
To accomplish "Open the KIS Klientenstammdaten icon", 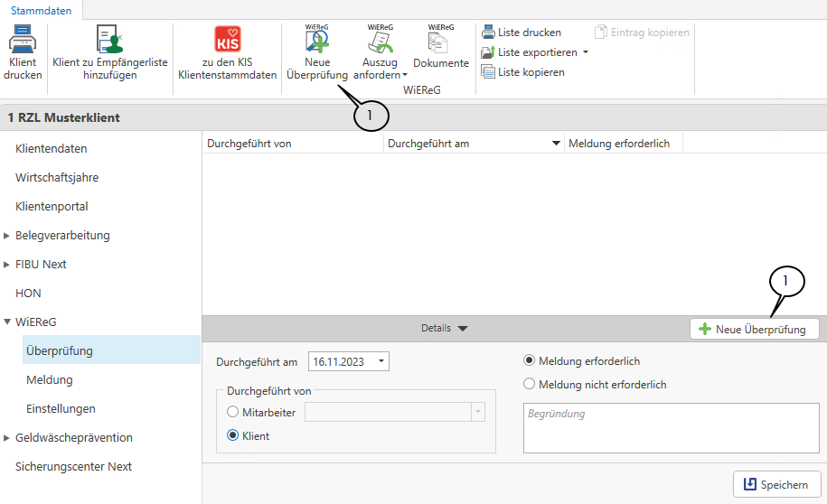I will pyautogui.click(x=227, y=40).
